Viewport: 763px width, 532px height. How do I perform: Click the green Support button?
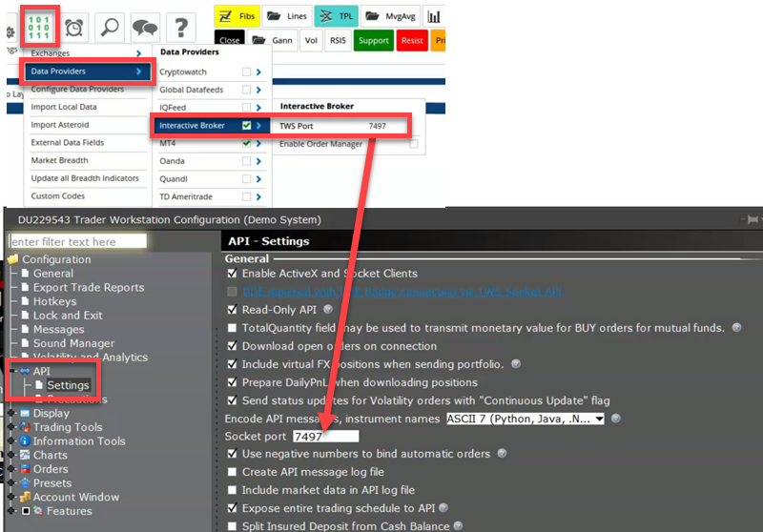[374, 40]
